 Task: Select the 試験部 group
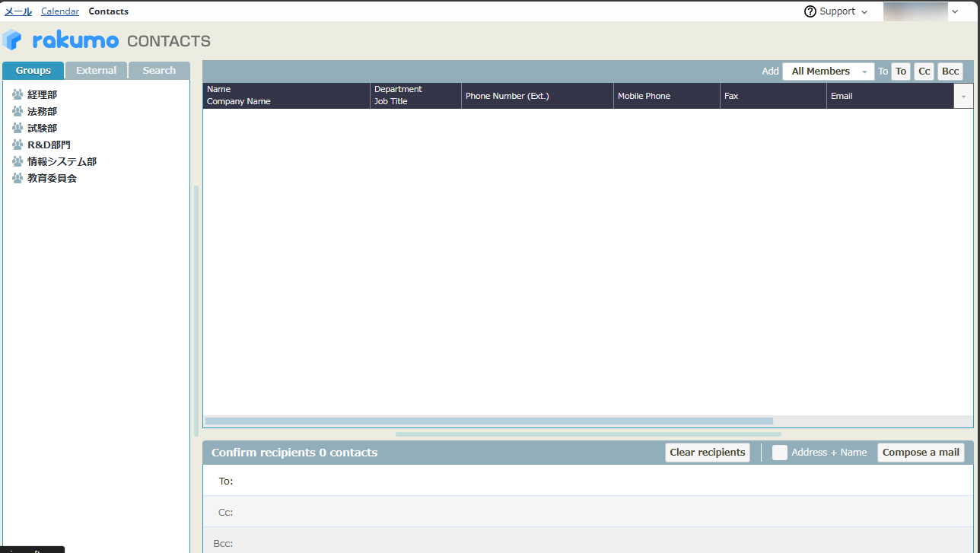[42, 128]
